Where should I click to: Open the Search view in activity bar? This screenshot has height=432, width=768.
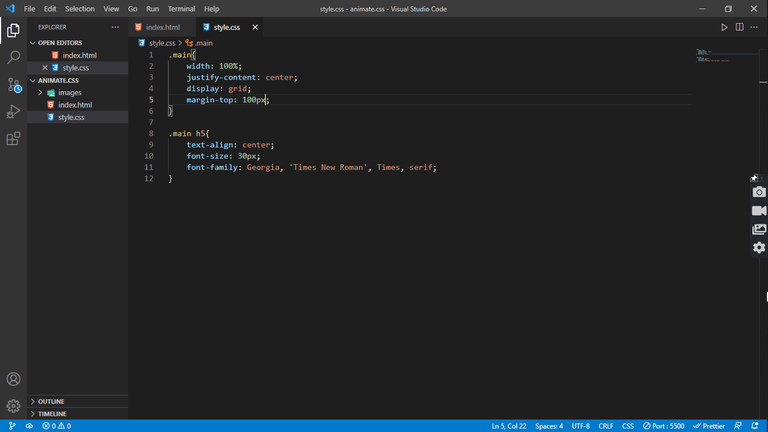pos(13,57)
